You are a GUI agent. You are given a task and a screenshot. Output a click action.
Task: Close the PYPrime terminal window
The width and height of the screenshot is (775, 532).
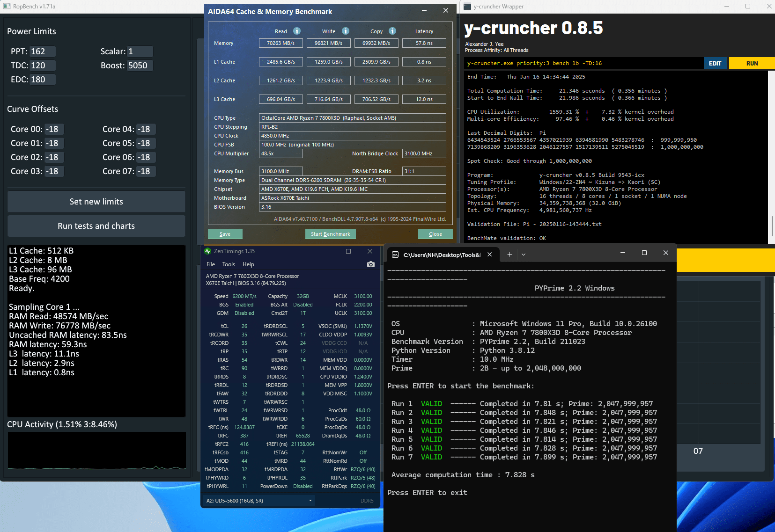pos(666,253)
